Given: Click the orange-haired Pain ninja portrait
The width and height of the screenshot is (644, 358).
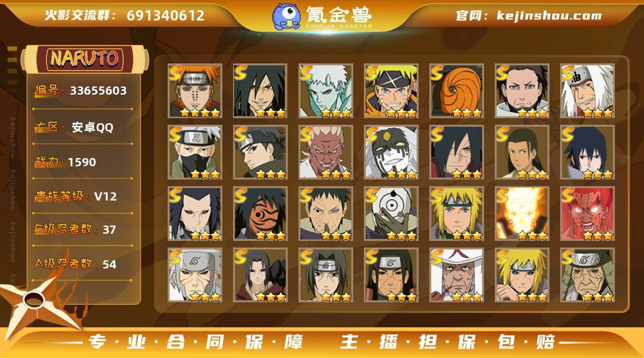Looking at the screenshot, I should (x=195, y=91).
